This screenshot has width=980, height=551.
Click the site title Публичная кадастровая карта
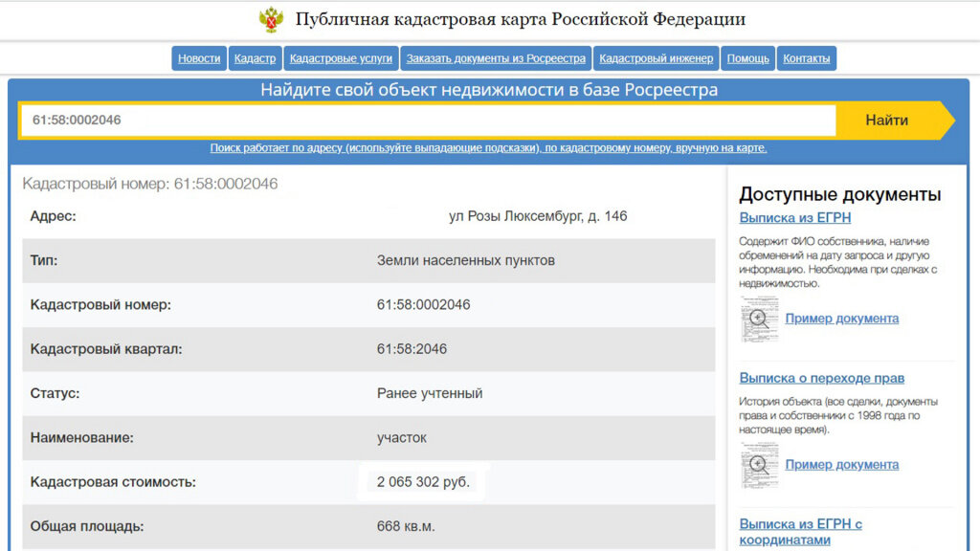520,19
